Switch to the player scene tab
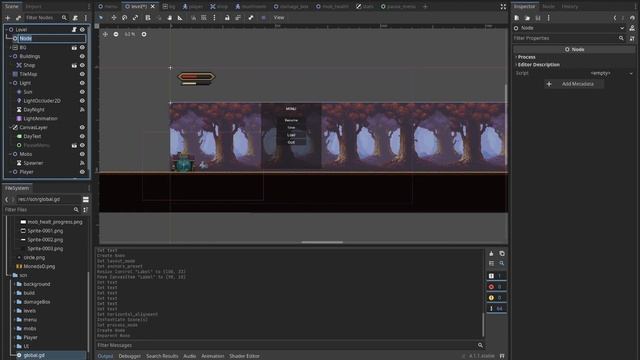Image resolution: width=640 pixels, height=360 pixels. [x=192, y=7]
